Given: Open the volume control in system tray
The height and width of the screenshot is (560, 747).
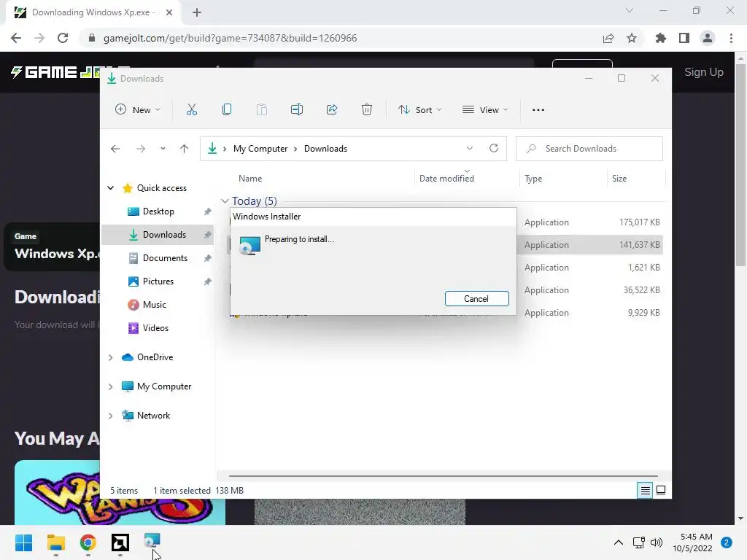Looking at the screenshot, I should 657,542.
